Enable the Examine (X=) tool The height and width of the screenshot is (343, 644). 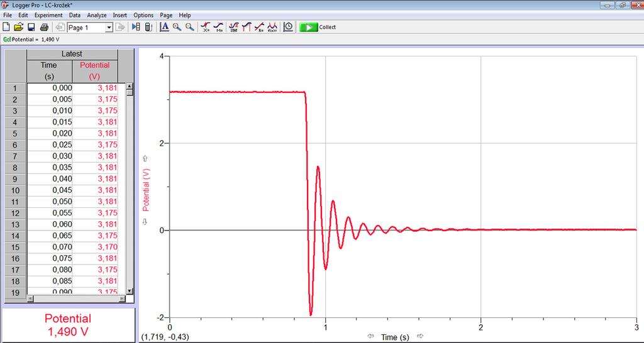206,27
